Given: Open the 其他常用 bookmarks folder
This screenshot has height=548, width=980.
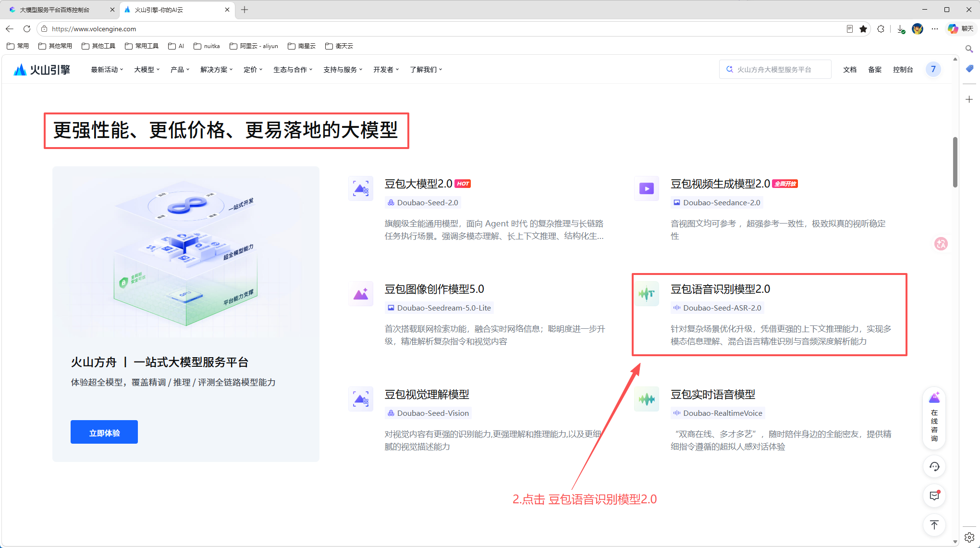Looking at the screenshot, I should coord(55,46).
